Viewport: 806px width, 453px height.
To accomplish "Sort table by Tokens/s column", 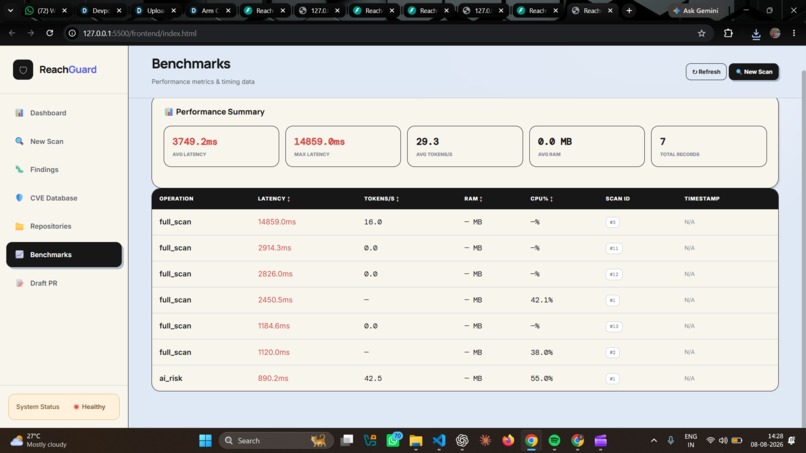I will point(381,198).
